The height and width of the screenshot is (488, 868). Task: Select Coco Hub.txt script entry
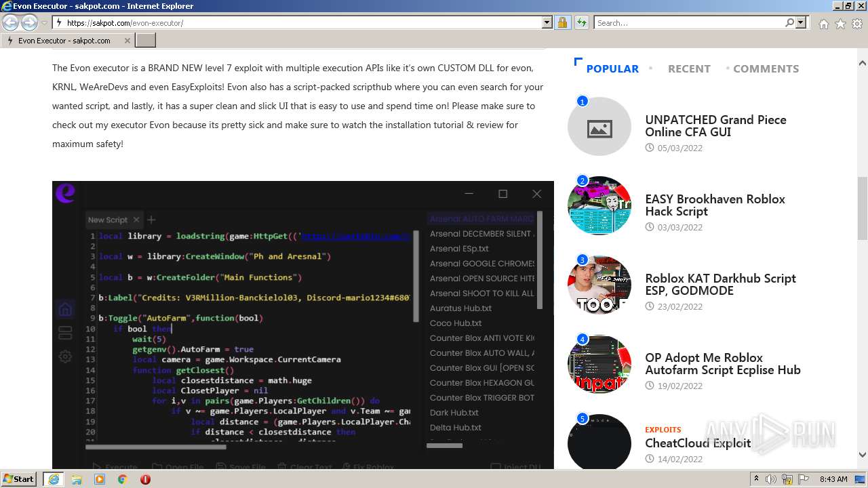(456, 323)
